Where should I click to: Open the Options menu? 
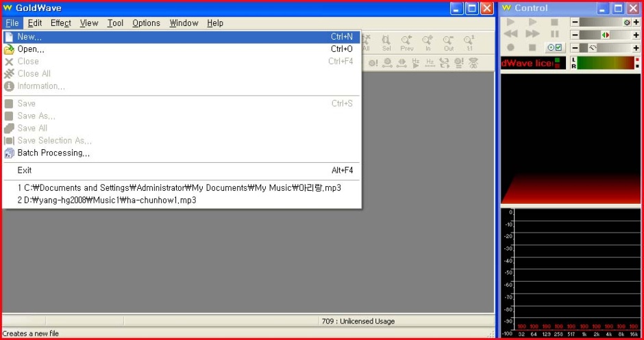146,23
